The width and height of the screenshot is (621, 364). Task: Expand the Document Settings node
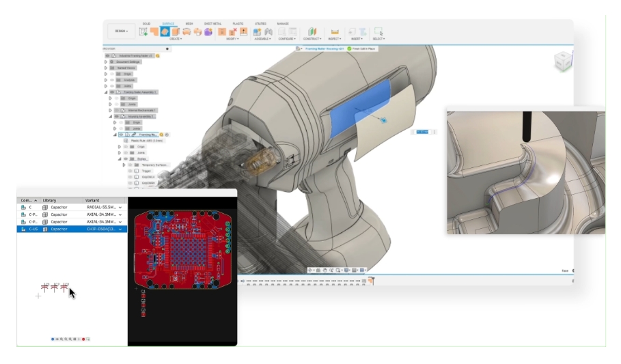pos(106,61)
